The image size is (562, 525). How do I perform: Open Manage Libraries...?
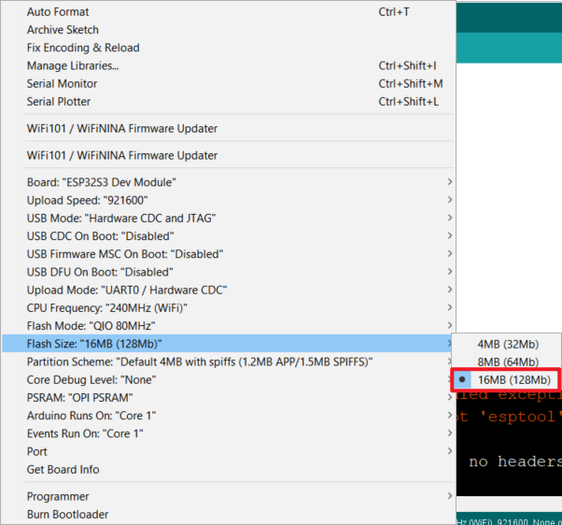[229, 66]
